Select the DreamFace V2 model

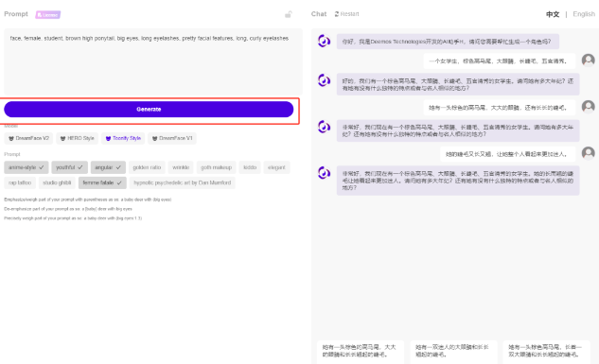coord(28,138)
